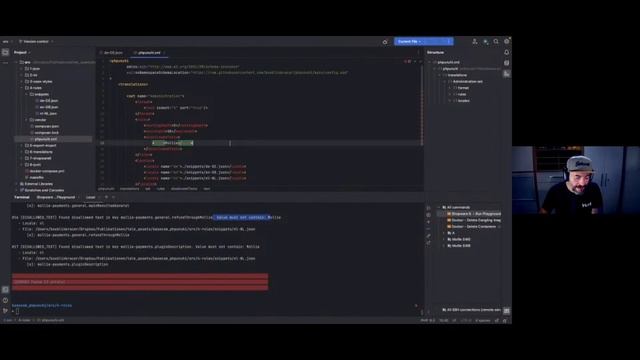Open the kebab more-actions menu on the run widget
Image resolution: width=640 pixels, height=360 pixels.
click(449, 42)
